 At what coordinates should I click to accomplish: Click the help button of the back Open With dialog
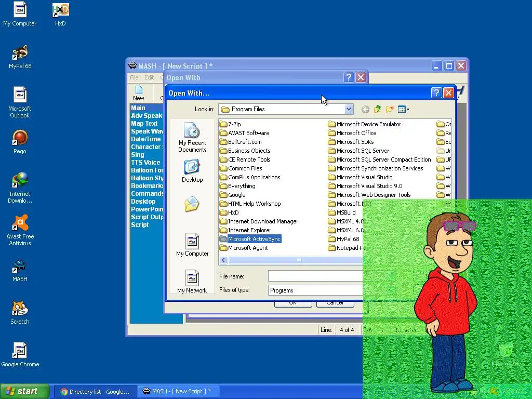pyautogui.click(x=349, y=77)
